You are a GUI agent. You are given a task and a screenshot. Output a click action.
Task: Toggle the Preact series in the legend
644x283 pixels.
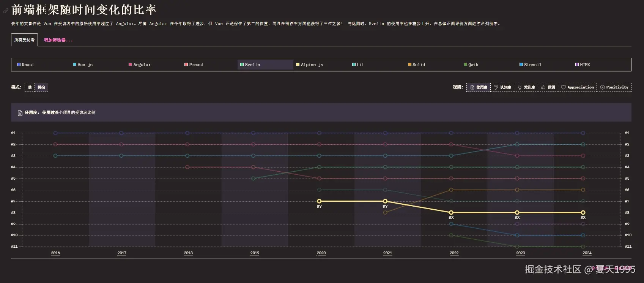click(x=209, y=65)
